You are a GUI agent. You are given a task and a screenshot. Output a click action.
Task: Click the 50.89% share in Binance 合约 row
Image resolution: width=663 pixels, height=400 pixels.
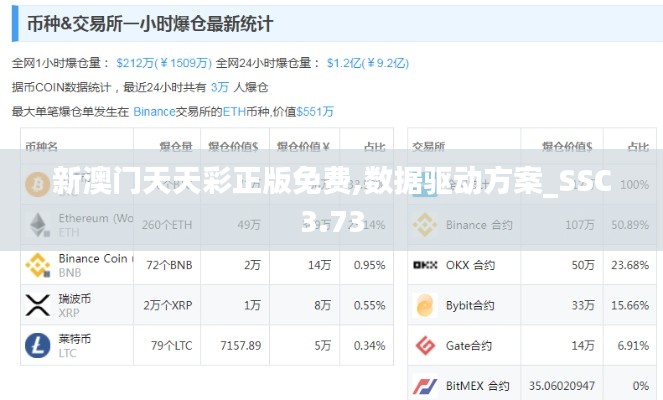[x=630, y=225]
